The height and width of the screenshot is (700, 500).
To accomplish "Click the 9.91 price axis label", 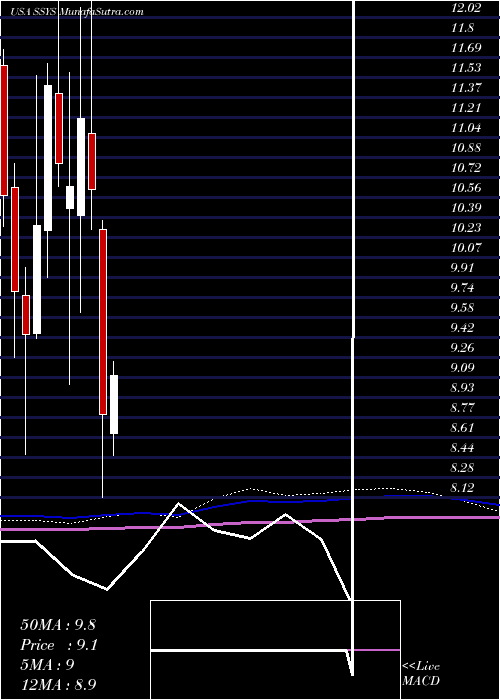I will tap(462, 268).
